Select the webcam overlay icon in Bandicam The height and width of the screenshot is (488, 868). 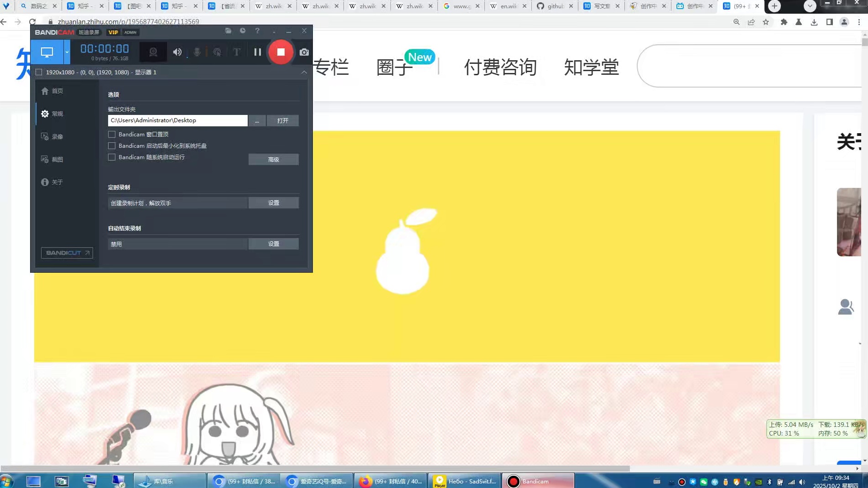coord(153,52)
